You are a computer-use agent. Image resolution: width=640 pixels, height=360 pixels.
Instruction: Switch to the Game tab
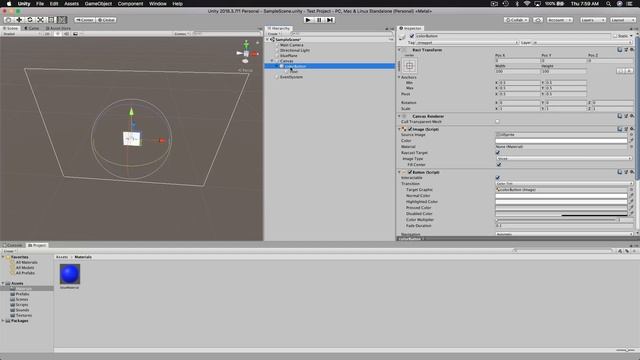pyautogui.click(x=32, y=28)
